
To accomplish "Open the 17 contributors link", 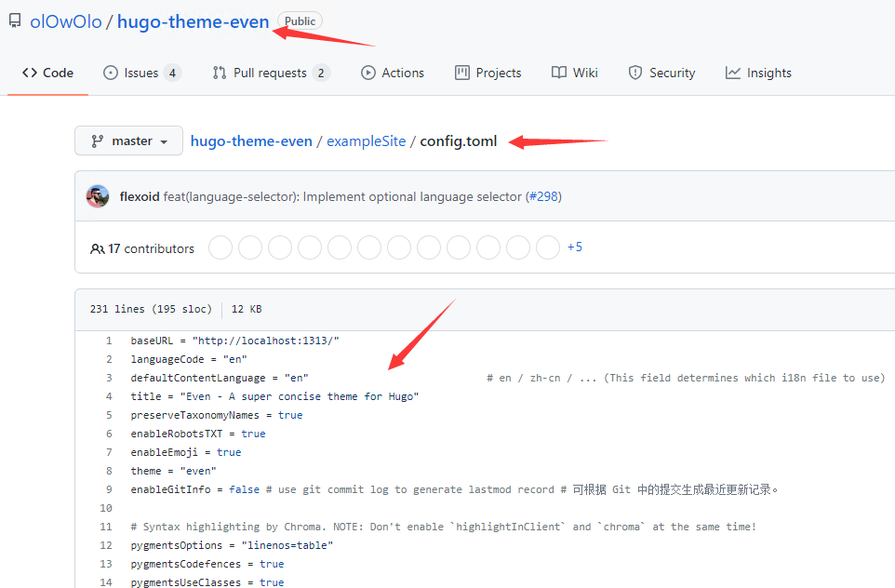I will 151,249.
